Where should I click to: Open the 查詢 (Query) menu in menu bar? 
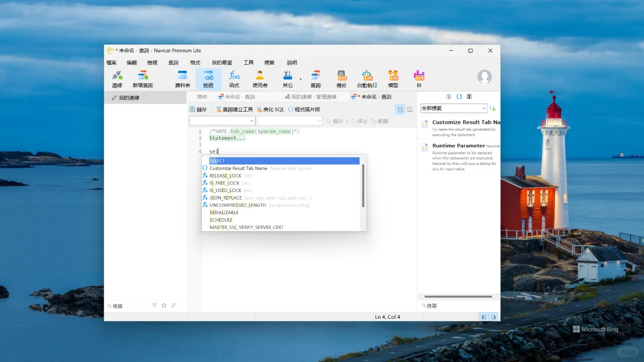point(173,62)
